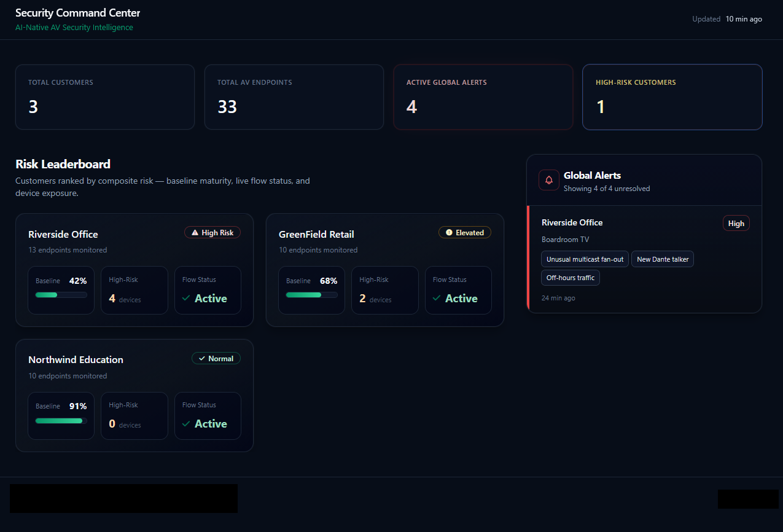This screenshot has height=532, width=783.
Task: Click the warning triangle in High Risk badge
Action: [x=195, y=233]
